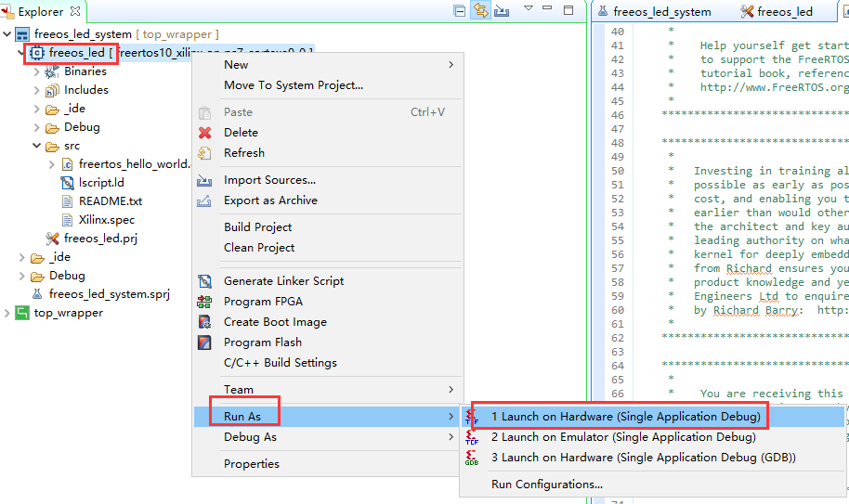
Task: Open the Run As submenu
Action: click(x=328, y=417)
